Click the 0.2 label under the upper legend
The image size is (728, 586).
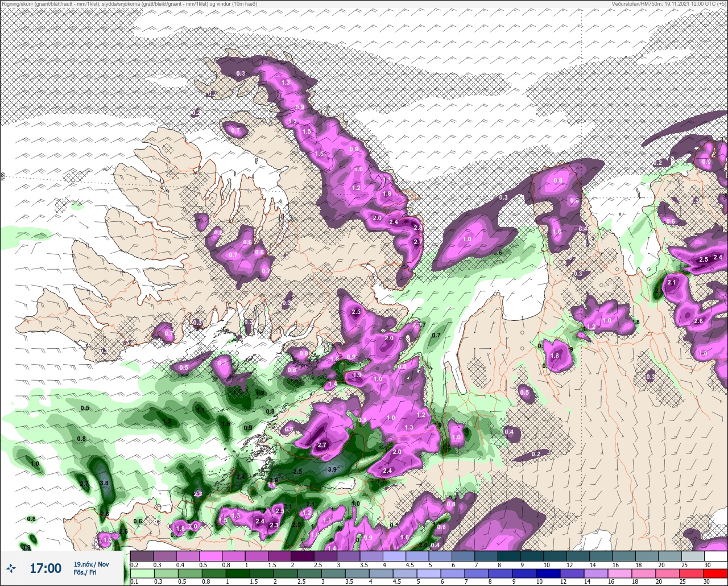134,565
